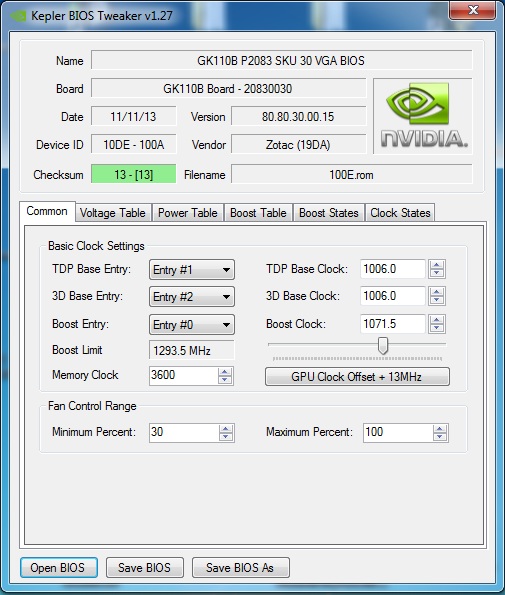Screen dimensions: 505x595
Task: Click the Boost Limit 1293.5 MHz field
Action: point(192,350)
